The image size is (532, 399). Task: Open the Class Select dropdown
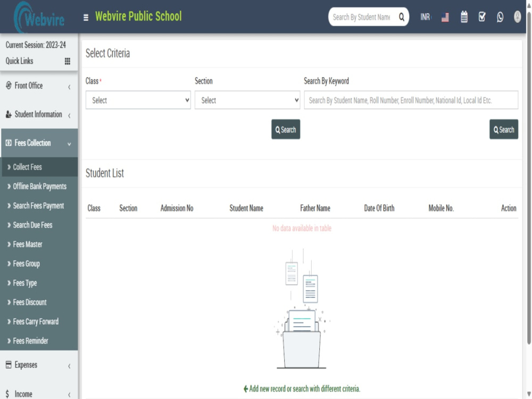pos(138,100)
